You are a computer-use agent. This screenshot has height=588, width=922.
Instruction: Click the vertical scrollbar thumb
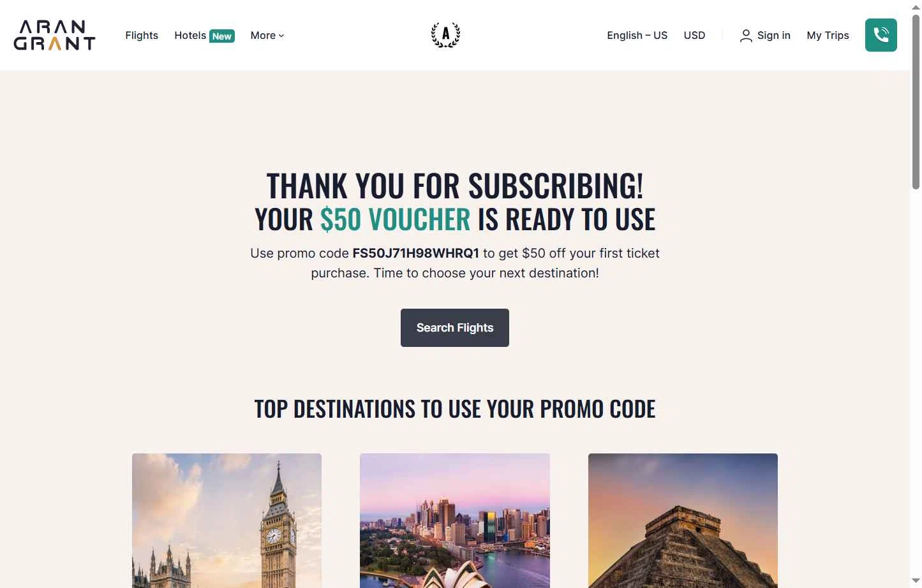[916, 102]
